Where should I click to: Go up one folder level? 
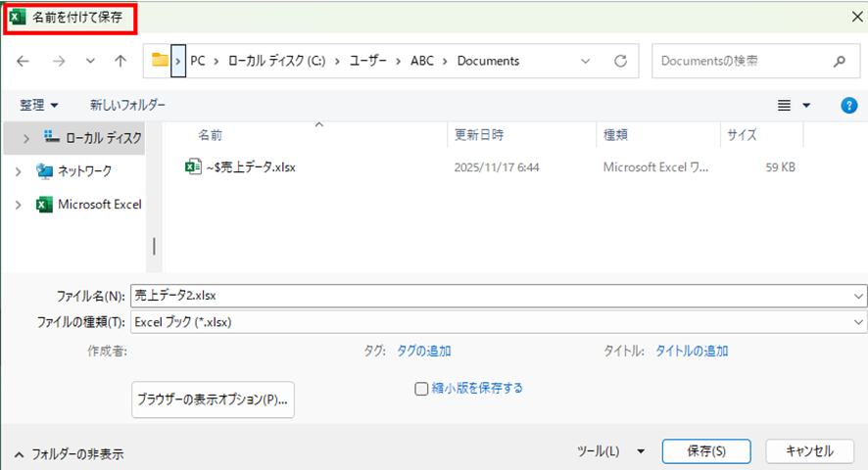coord(121,61)
